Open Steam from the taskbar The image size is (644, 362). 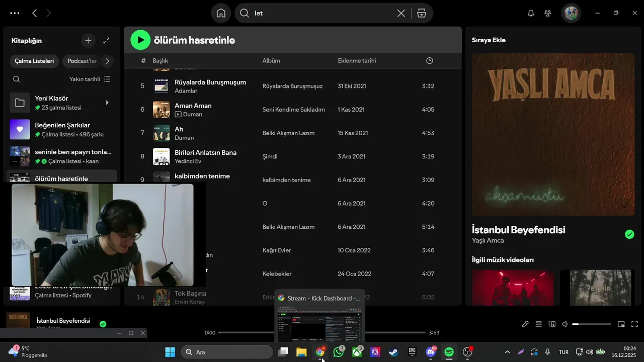click(393, 352)
